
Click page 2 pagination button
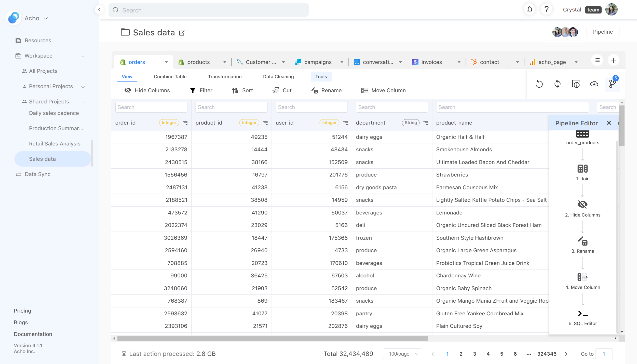tap(461, 354)
